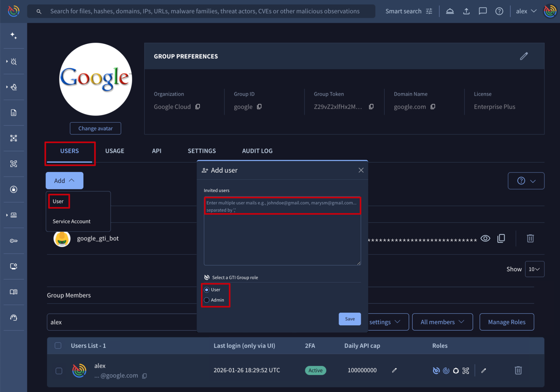560x392 pixels.
Task: Switch to the SETTINGS tab
Action: point(202,151)
